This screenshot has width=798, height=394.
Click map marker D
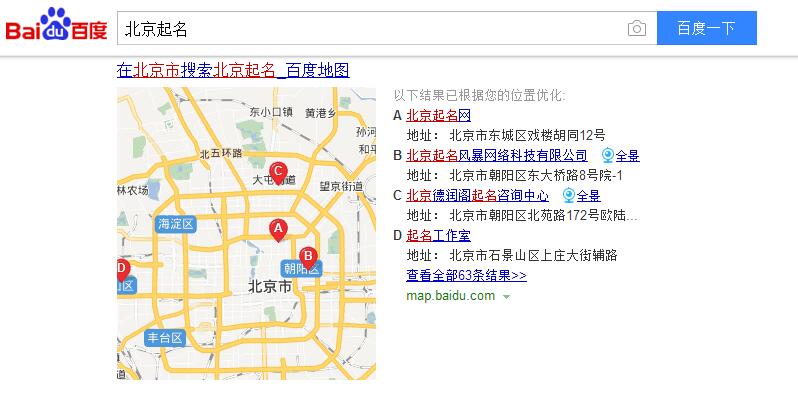pos(122,270)
